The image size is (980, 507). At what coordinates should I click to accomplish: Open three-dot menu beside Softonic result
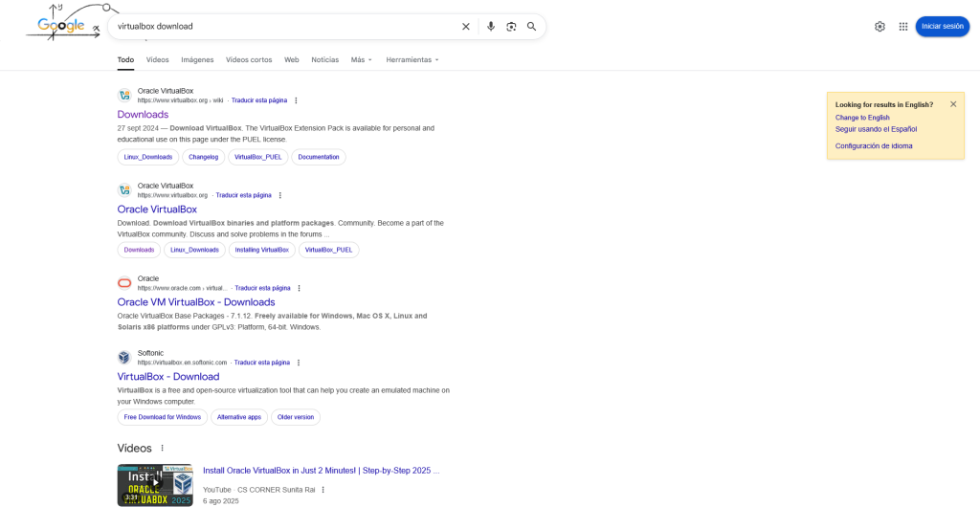(299, 363)
